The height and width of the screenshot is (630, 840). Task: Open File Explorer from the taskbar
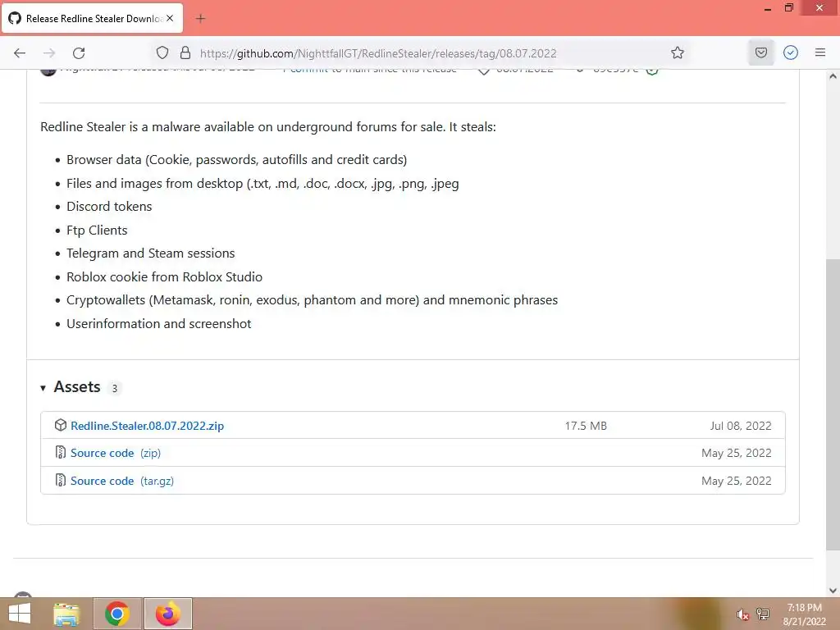(67, 614)
